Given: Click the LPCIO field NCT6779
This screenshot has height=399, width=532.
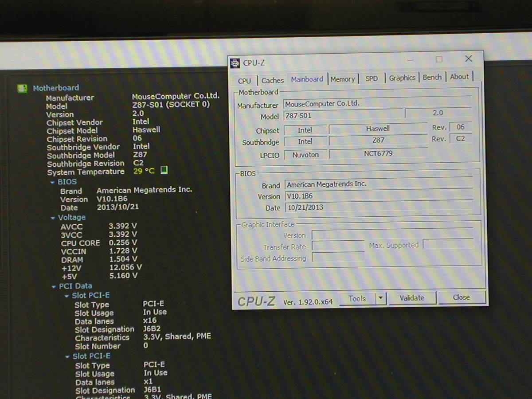Looking at the screenshot, I should pos(378,153).
